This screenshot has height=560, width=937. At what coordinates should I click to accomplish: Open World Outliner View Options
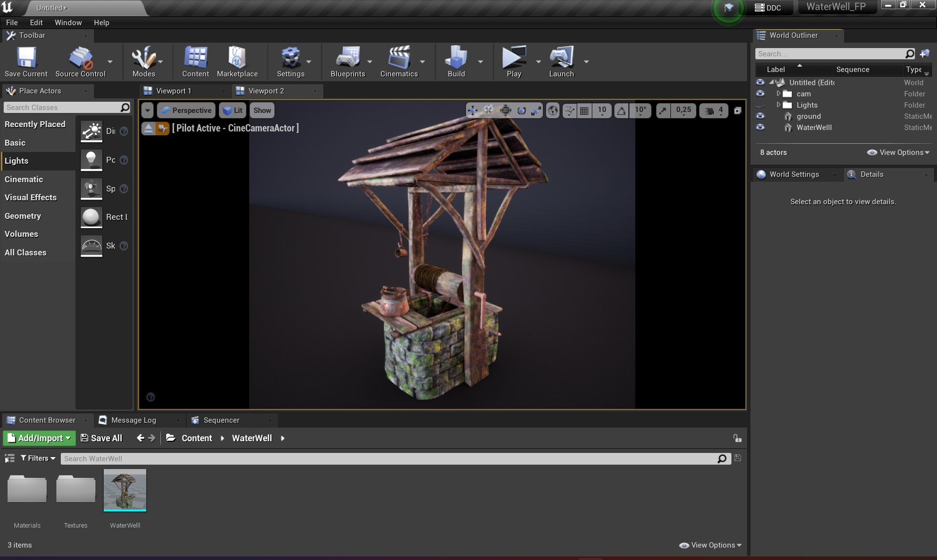(x=898, y=152)
